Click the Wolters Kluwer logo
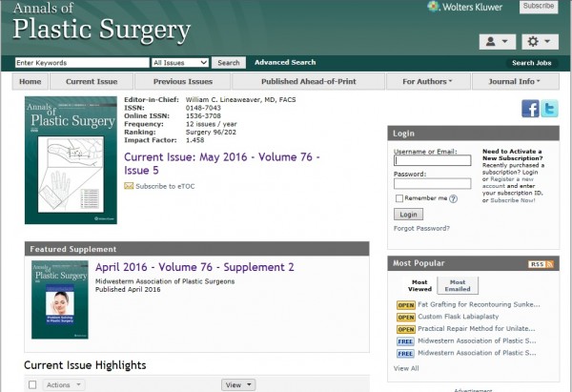Image resolution: width=572 pixels, height=392 pixels. click(x=465, y=7)
